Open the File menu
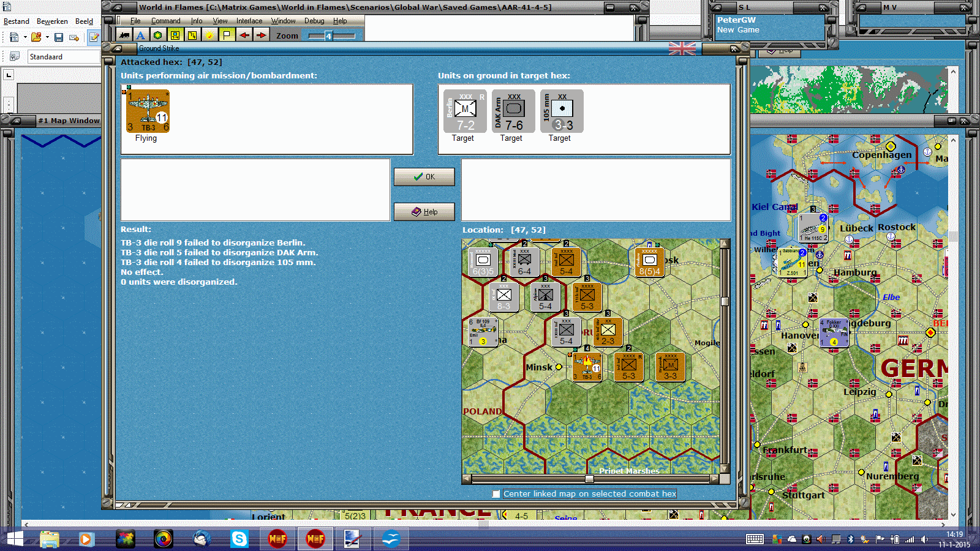Viewport: 980px width, 551px height. (x=135, y=21)
